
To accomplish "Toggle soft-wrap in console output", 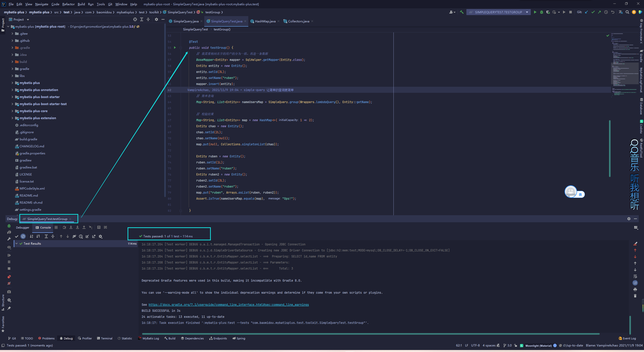I will pyautogui.click(x=635, y=276).
